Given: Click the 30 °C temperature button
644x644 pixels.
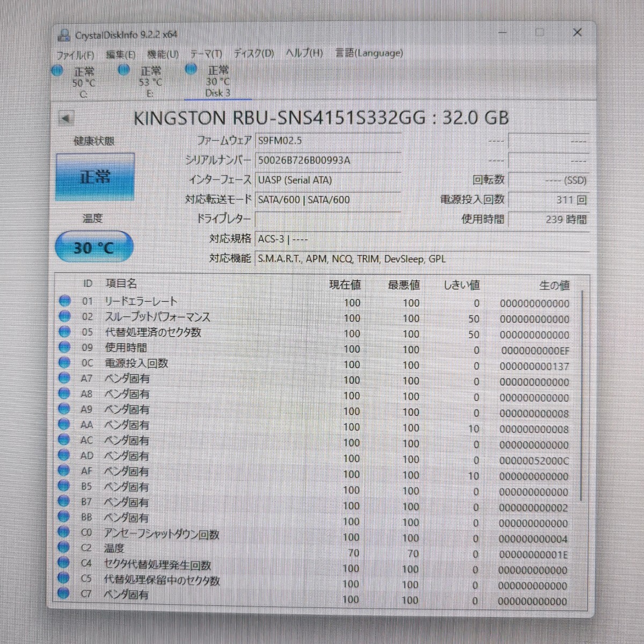Looking at the screenshot, I should 94,247.
